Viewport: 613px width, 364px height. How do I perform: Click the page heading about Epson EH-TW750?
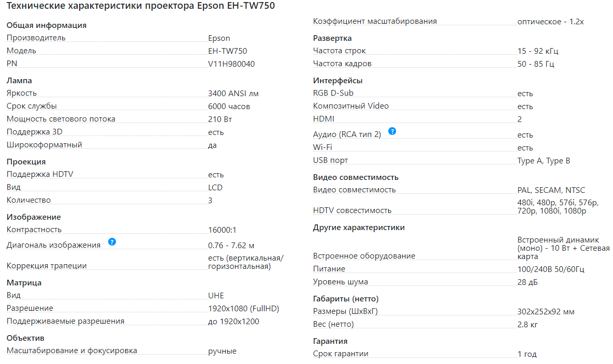[141, 7]
